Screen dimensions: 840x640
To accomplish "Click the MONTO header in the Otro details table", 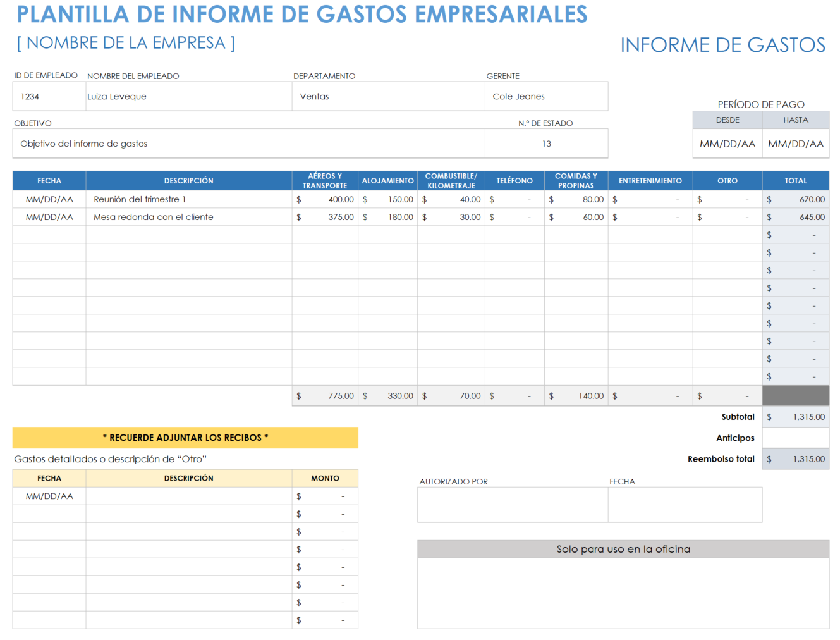I will tap(325, 478).
